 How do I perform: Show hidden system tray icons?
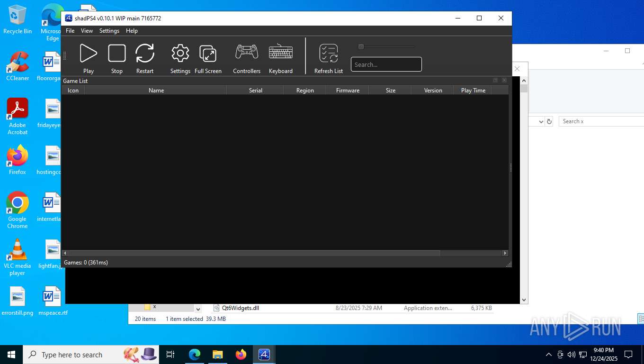(x=549, y=355)
